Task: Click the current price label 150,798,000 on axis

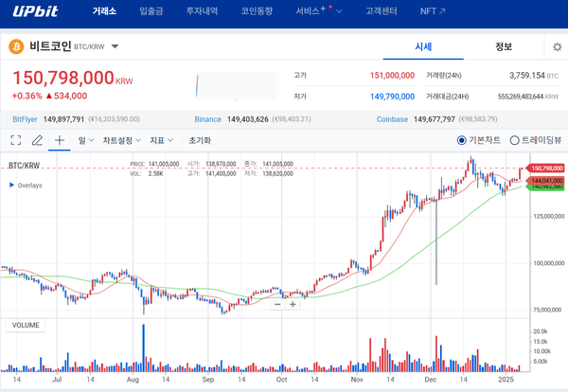Action: (549, 168)
